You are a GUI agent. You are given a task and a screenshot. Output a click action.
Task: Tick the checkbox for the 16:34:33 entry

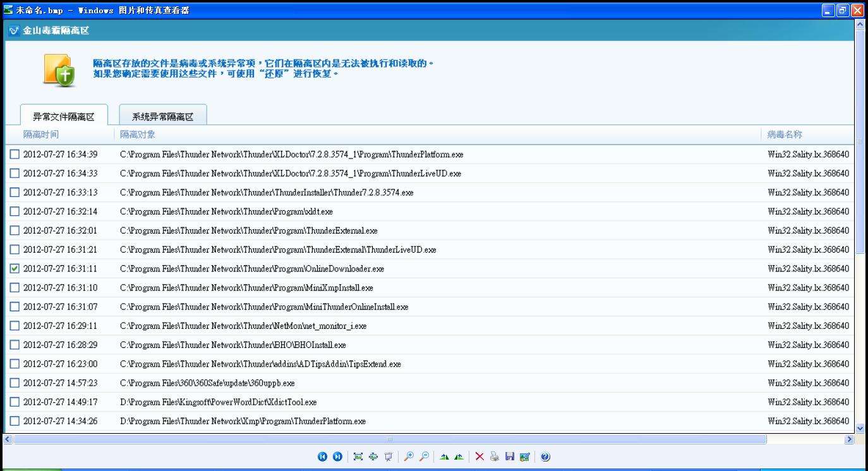click(15, 173)
